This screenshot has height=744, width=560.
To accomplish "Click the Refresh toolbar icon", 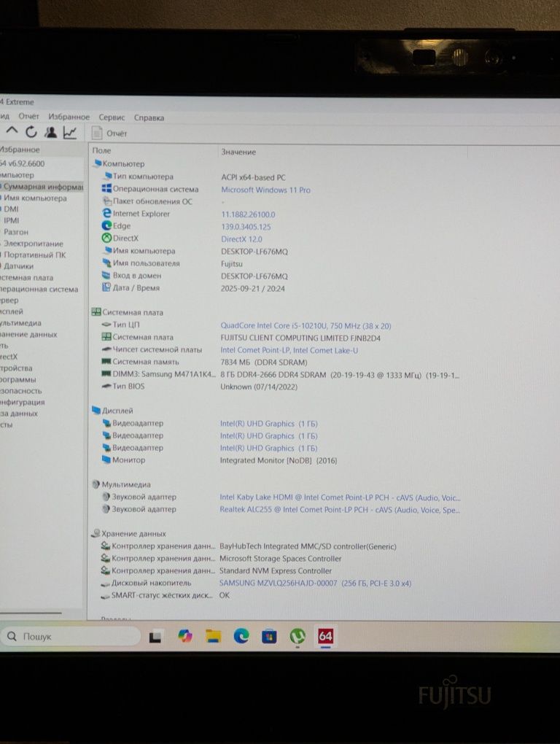I will [31, 132].
